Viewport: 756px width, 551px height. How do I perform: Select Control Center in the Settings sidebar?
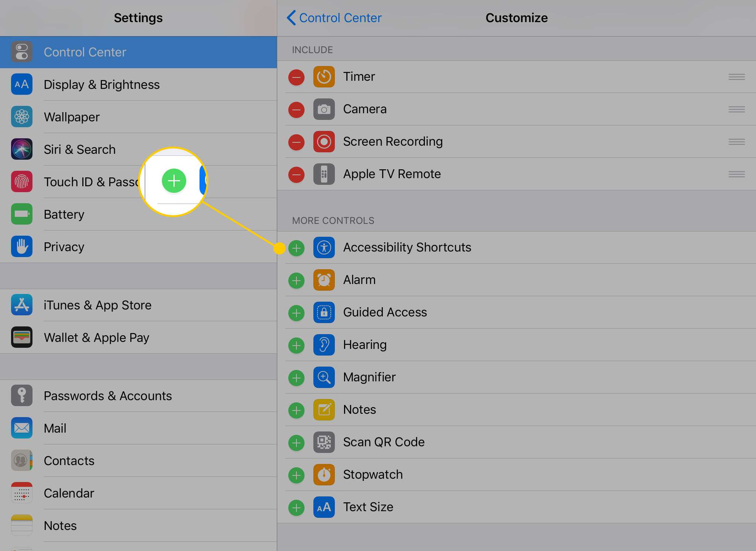coord(138,52)
